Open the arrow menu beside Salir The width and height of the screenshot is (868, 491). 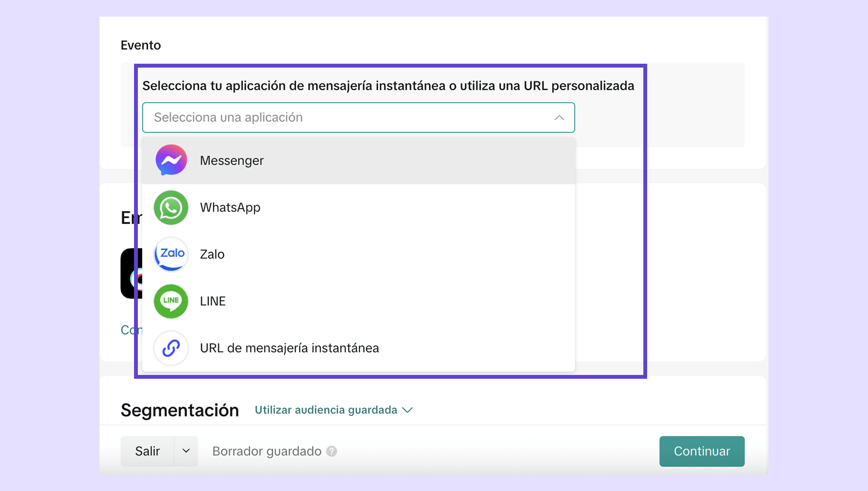(186, 451)
